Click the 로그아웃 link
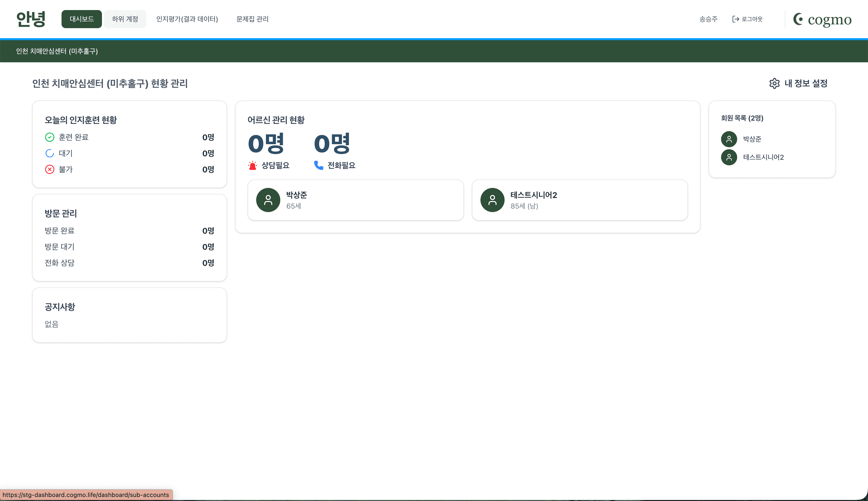This screenshot has width=868, height=501. 752,19
